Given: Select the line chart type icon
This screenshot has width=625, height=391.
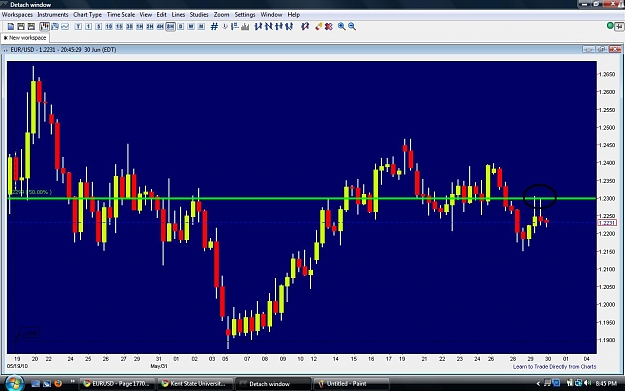Looking at the screenshot, I should [65, 27].
